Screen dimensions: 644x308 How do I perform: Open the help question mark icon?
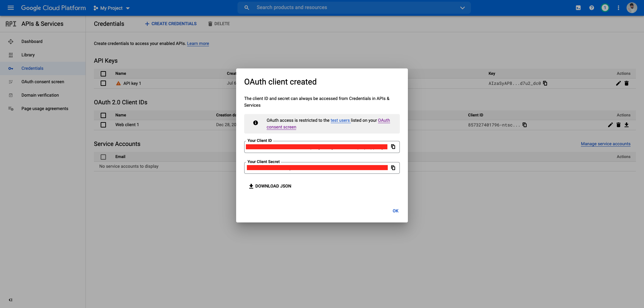592,8
